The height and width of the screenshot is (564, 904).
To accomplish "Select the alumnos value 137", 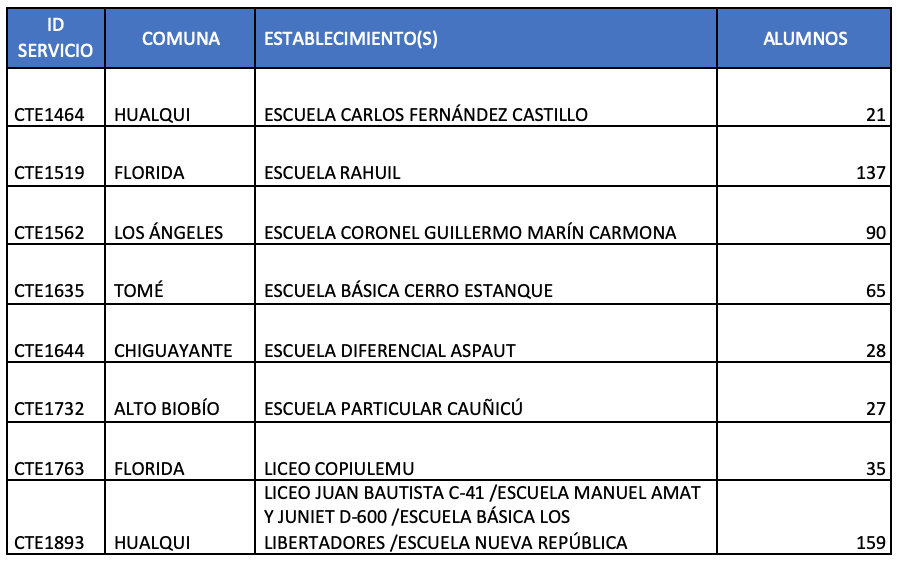I will (x=870, y=173).
